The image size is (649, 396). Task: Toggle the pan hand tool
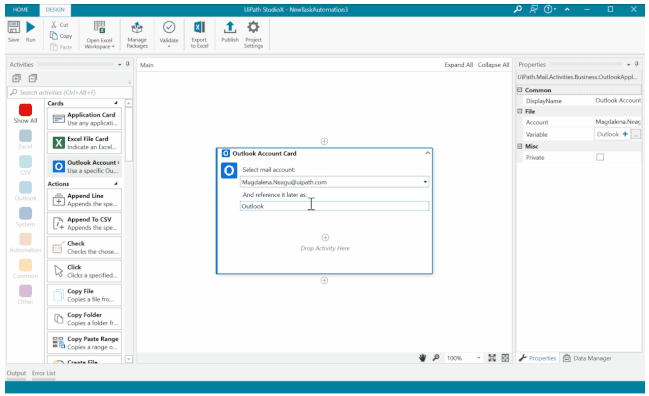422,358
